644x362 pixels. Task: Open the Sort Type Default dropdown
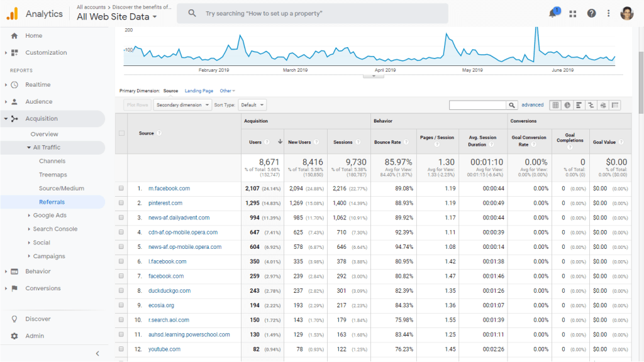[x=252, y=105]
